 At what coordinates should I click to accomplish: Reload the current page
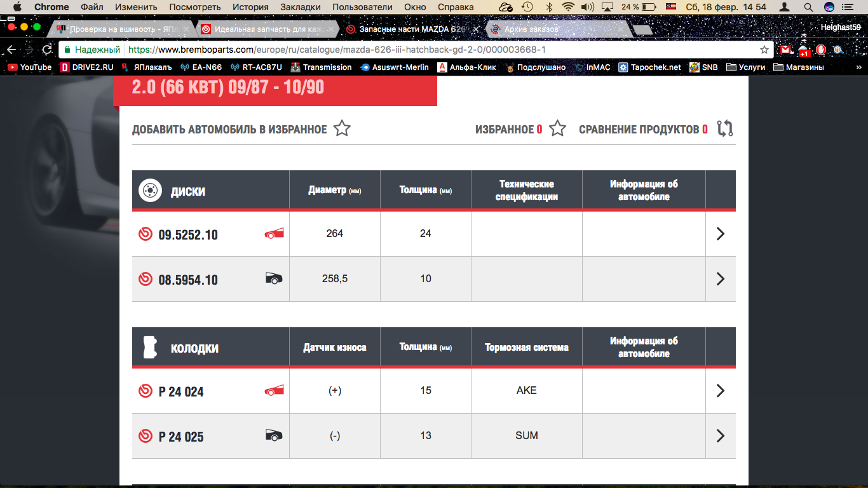47,50
